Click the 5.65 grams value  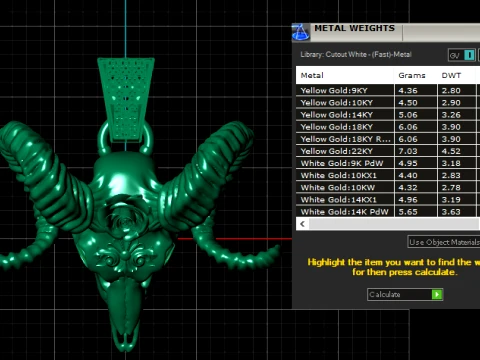tap(408, 212)
